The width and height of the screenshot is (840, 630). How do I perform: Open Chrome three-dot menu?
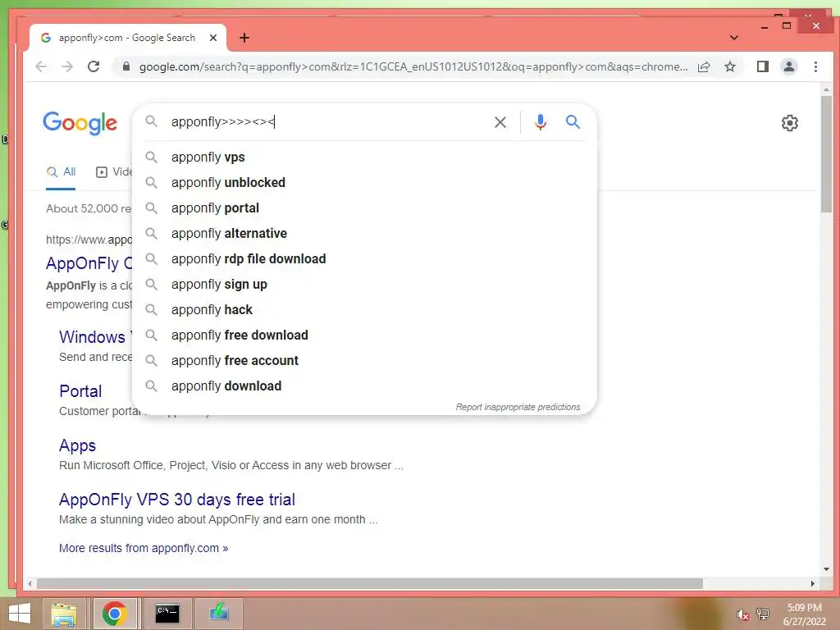[815, 67]
